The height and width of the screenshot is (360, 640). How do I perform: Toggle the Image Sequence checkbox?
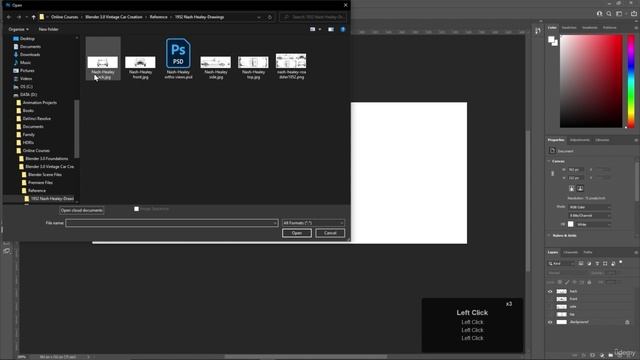coord(136,209)
